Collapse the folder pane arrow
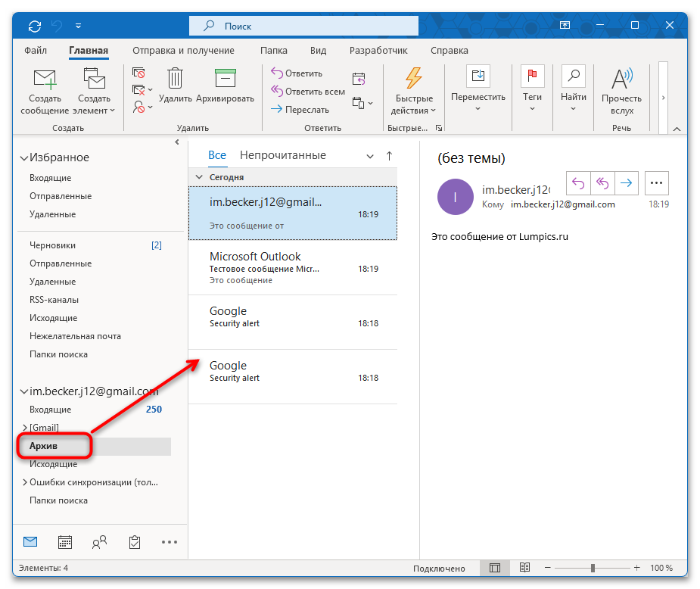The image size is (700, 589). pyautogui.click(x=177, y=142)
